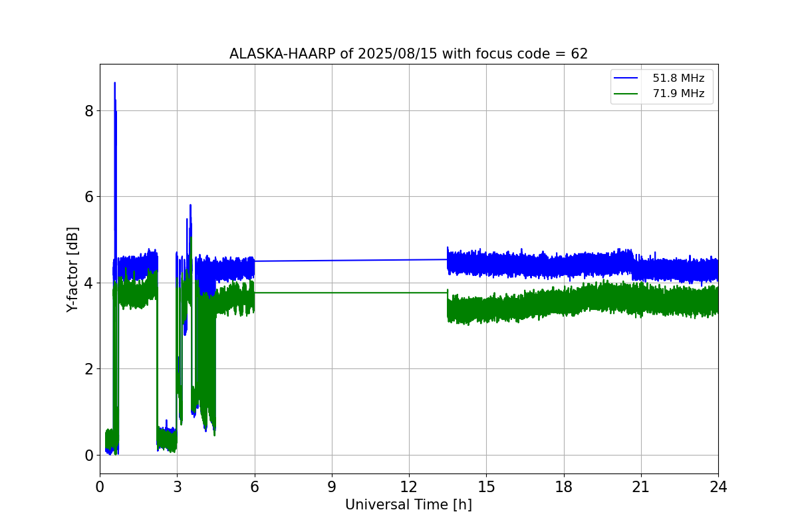This screenshot has height=532, width=798.
Task: Click the plot title mentioning ALASKA-HAARP
Action: coord(408,54)
